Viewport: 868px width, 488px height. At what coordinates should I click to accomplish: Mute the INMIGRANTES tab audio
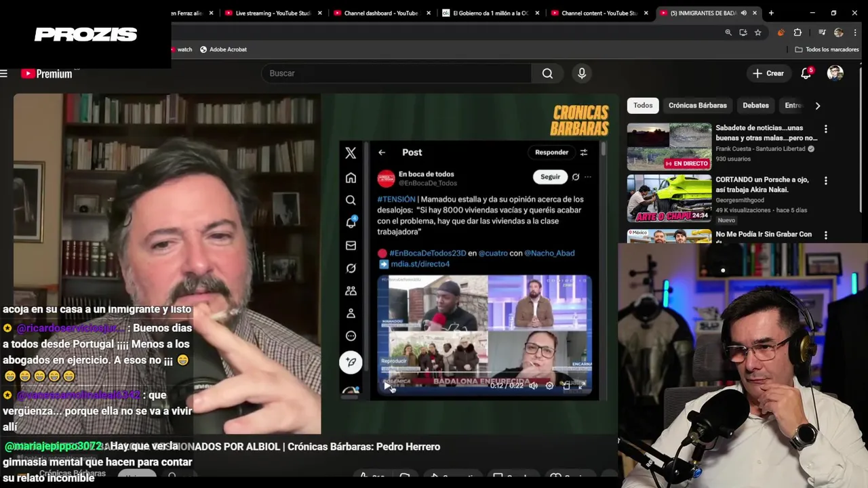(744, 13)
